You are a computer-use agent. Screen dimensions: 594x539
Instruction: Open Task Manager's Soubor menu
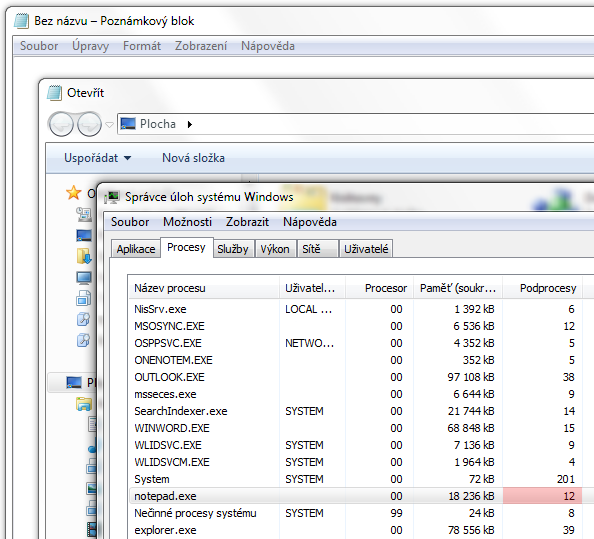click(x=130, y=222)
